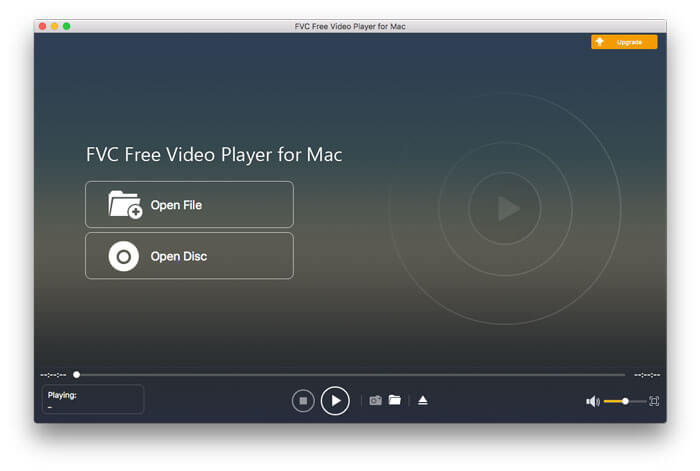The height and width of the screenshot is (471, 700).
Task: Click the disc icon in Open Disc
Action: coord(124,256)
